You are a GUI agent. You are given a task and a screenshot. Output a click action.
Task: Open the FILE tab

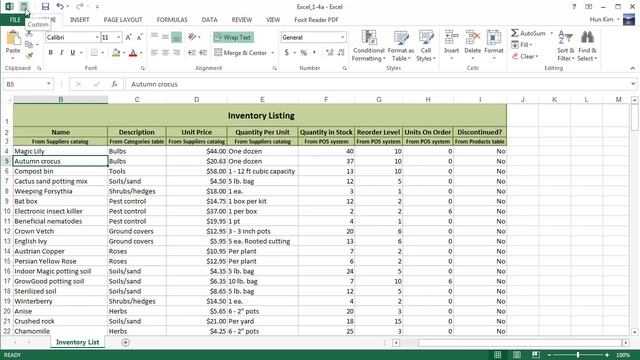tap(15, 20)
